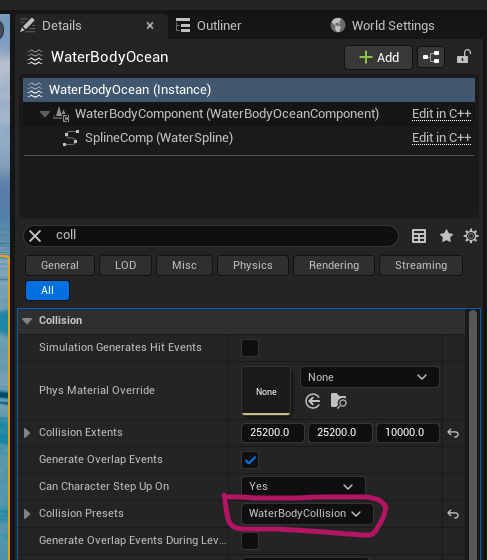The image size is (487, 560).
Task: Open Can Character Step Up On dropdown
Action: pyautogui.click(x=303, y=486)
